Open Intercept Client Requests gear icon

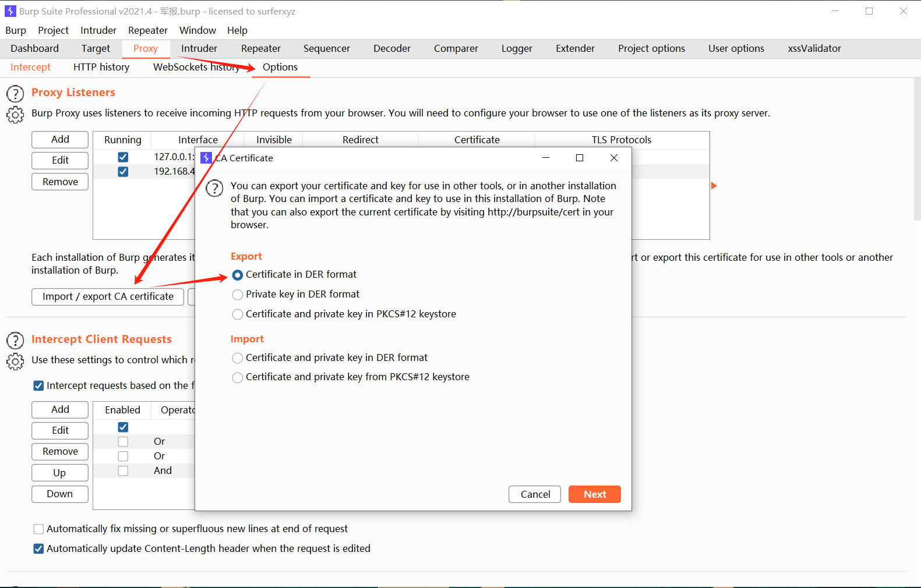pyautogui.click(x=15, y=362)
